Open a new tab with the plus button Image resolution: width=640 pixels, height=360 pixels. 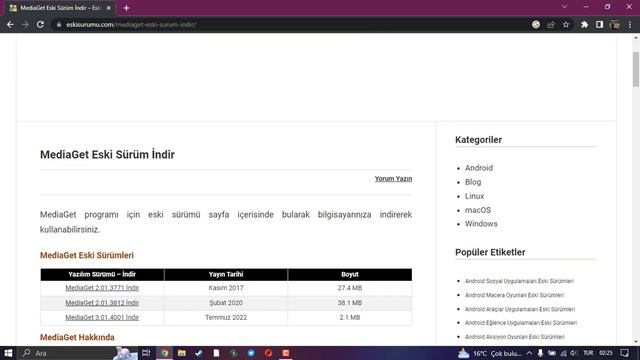pos(127,8)
